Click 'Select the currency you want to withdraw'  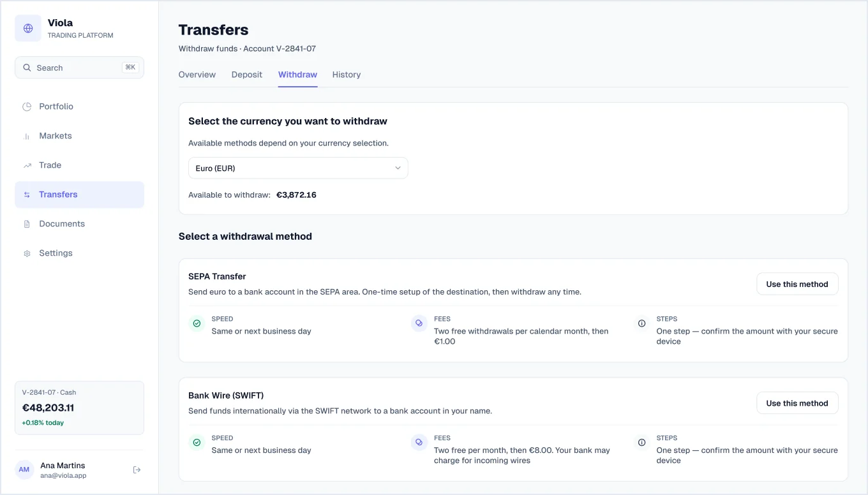click(x=288, y=121)
